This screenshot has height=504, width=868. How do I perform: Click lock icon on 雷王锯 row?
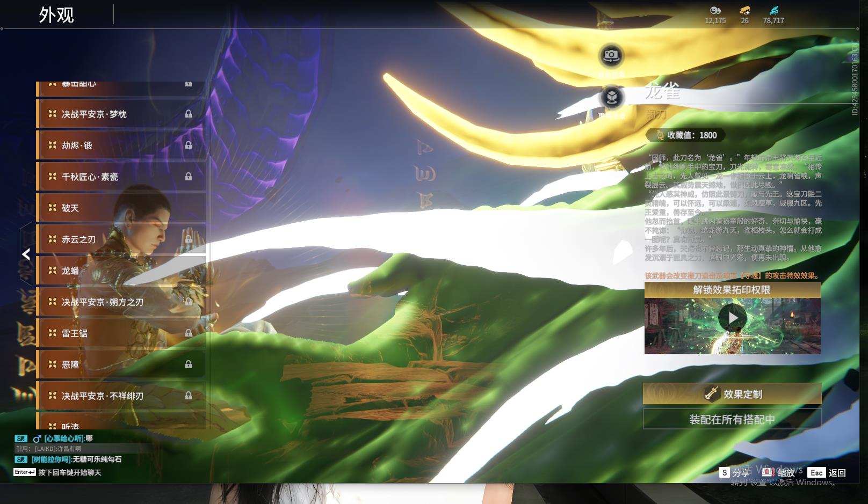[189, 333]
